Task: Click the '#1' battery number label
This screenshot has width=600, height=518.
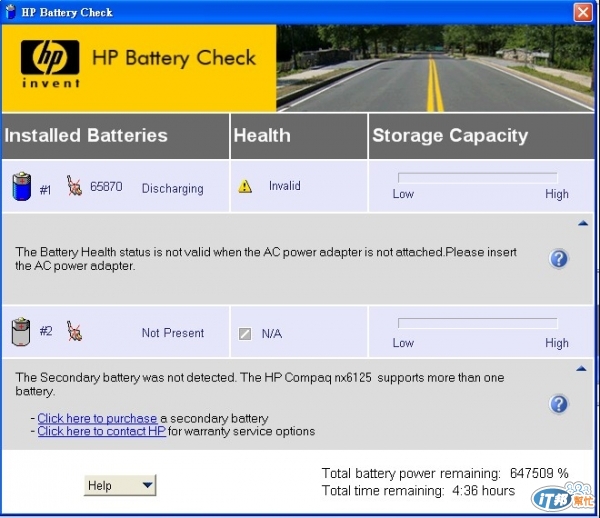Action: coord(46,190)
